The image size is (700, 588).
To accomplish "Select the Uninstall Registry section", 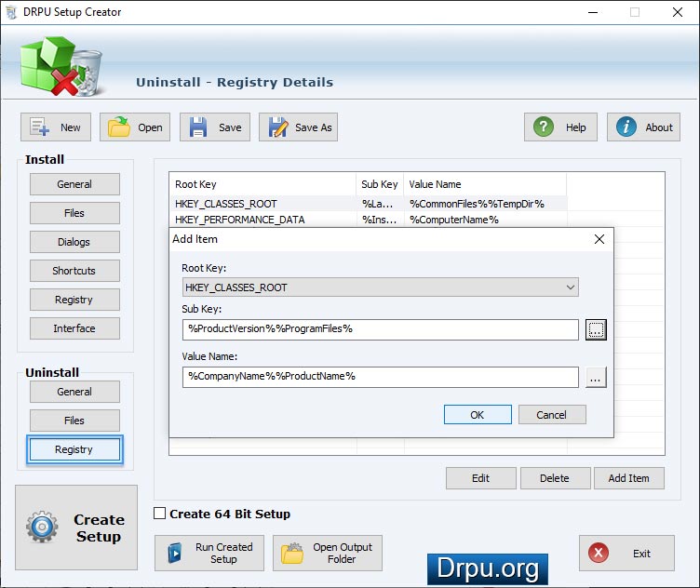I will 74,449.
